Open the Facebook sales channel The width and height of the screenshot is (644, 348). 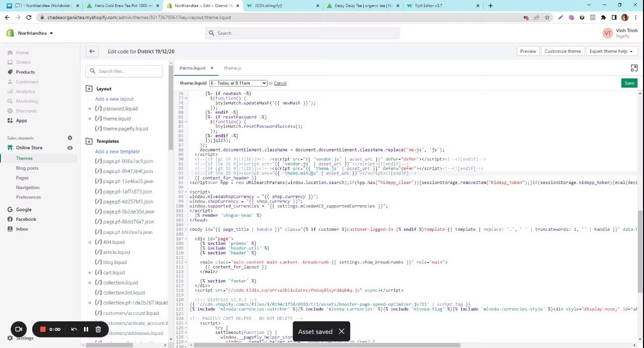26,219
